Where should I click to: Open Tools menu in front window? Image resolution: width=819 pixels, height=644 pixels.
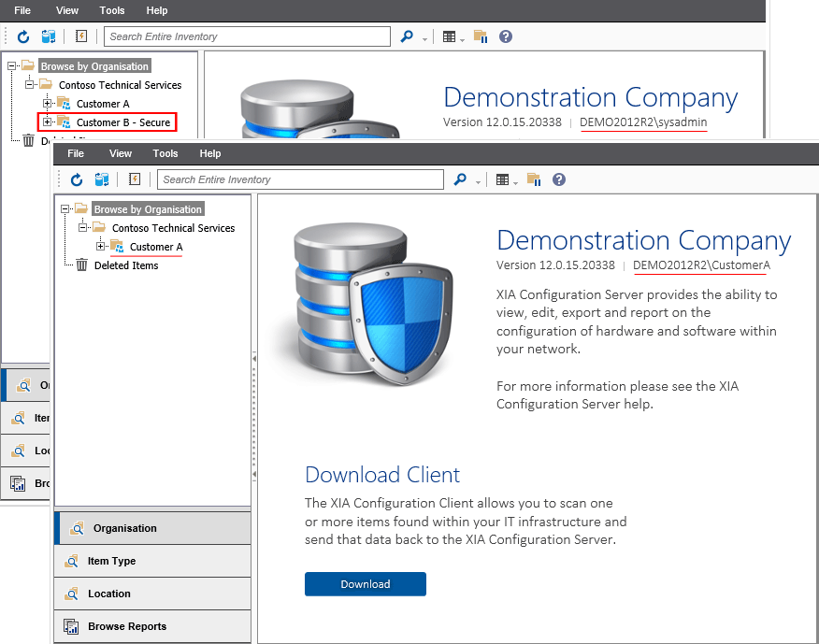click(165, 153)
